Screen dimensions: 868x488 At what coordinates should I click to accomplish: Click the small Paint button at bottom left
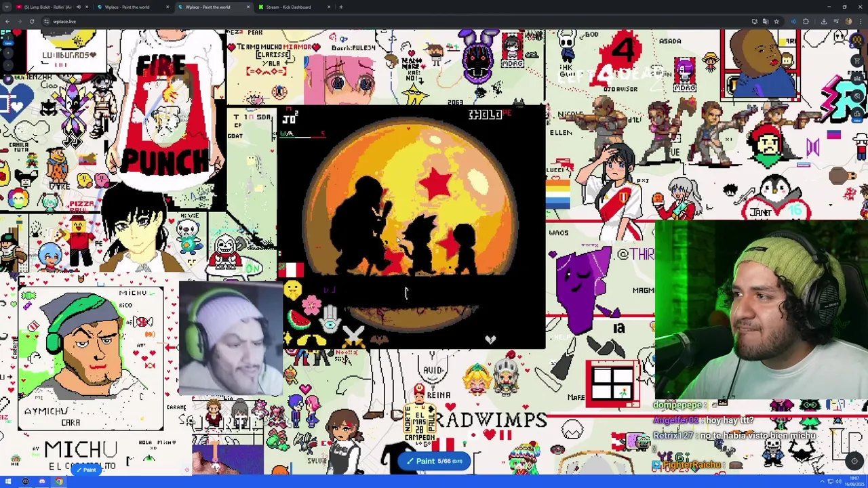tap(86, 470)
